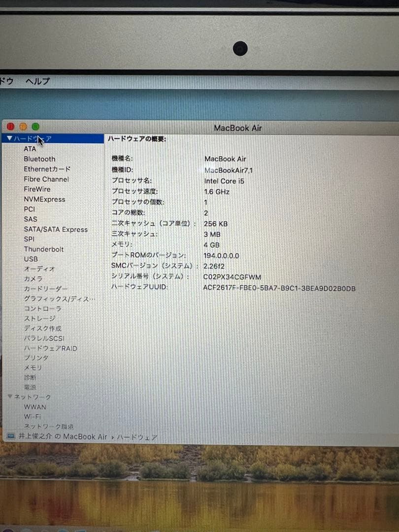Click the ネットワーク category row label
This screenshot has height=532, width=399.
pyautogui.click(x=33, y=397)
